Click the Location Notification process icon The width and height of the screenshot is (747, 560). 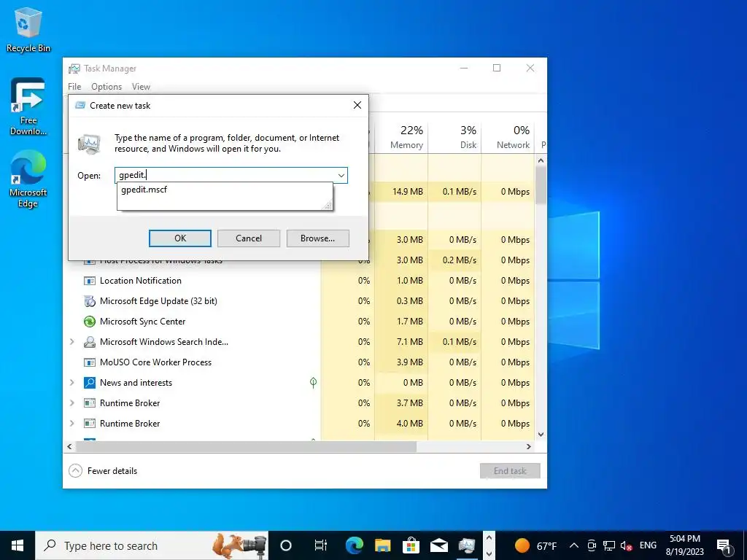click(x=90, y=281)
